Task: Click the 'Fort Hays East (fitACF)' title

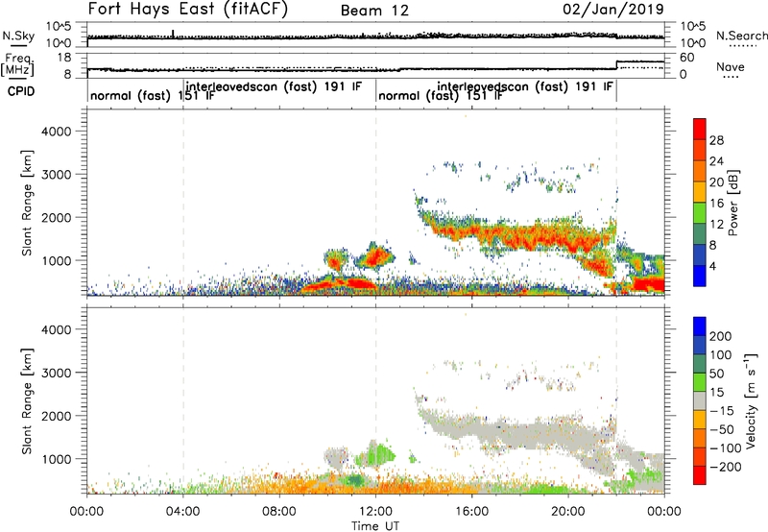Action: (x=188, y=9)
